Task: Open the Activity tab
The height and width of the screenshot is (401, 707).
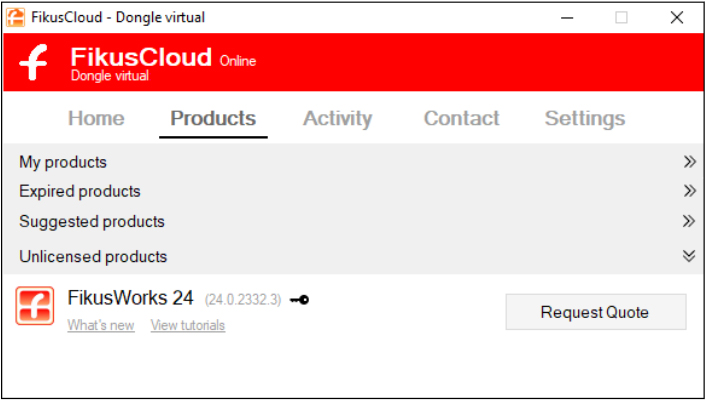Action: pyautogui.click(x=337, y=118)
